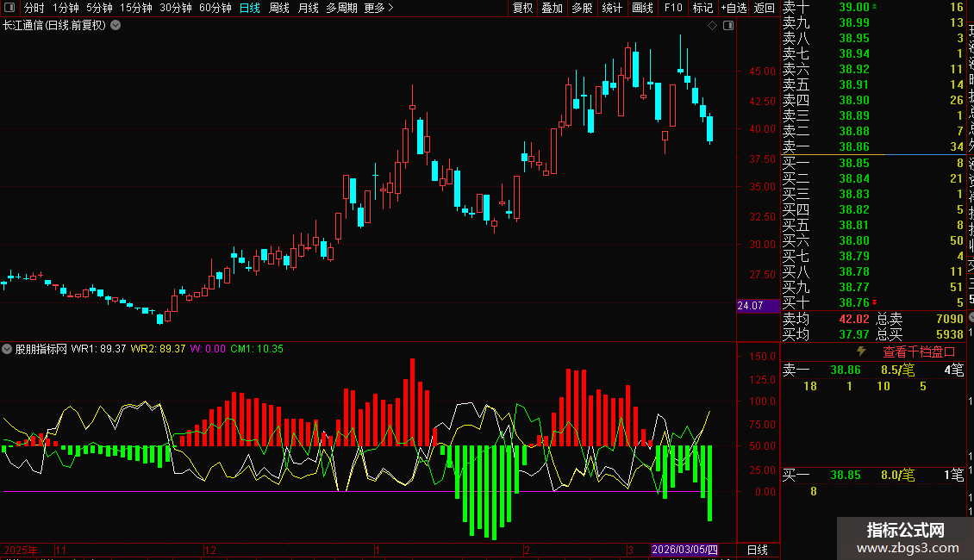The height and width of the screenshot is (560, 974).
Task: Activate the 画线 drawing tool
Action: coord(642,8)
